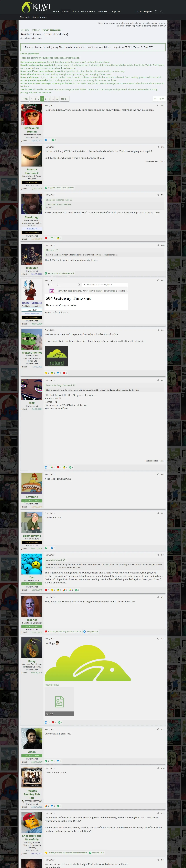The height and width of the screenshot is (868, 186).
Task: Click Bluepoopbun reaction user link
Action: [x=93, y=631]
